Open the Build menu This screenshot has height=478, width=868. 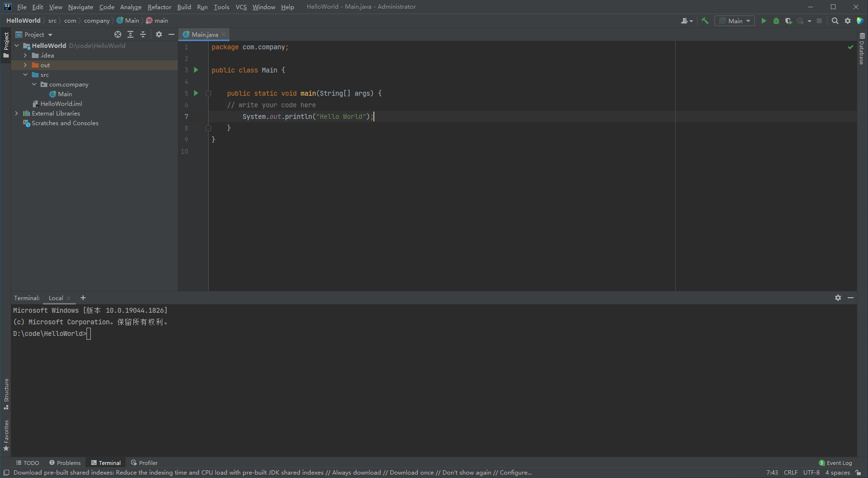tap(184, 7)
